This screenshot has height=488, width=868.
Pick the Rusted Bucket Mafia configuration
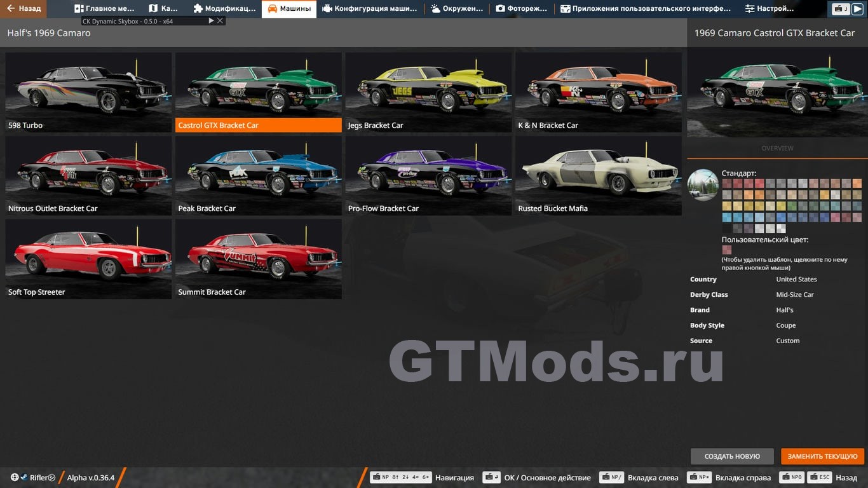[x=599, y=175]
